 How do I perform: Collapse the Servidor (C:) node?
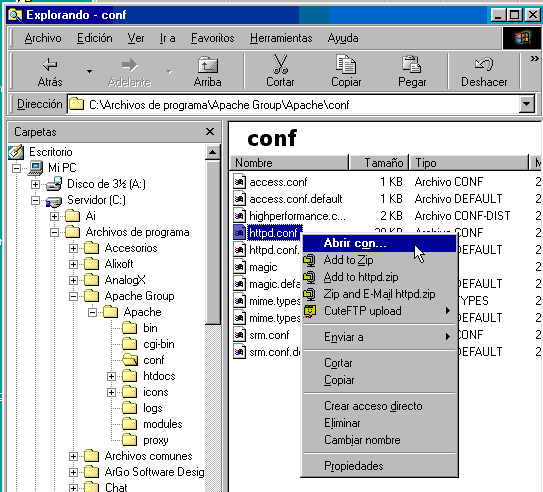click(x=35, y=200)
